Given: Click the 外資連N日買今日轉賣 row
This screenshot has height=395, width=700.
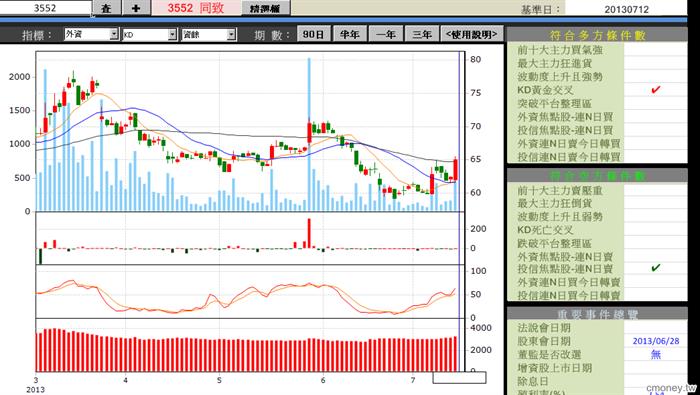Looking at the screenshot, I should [597, 282].
